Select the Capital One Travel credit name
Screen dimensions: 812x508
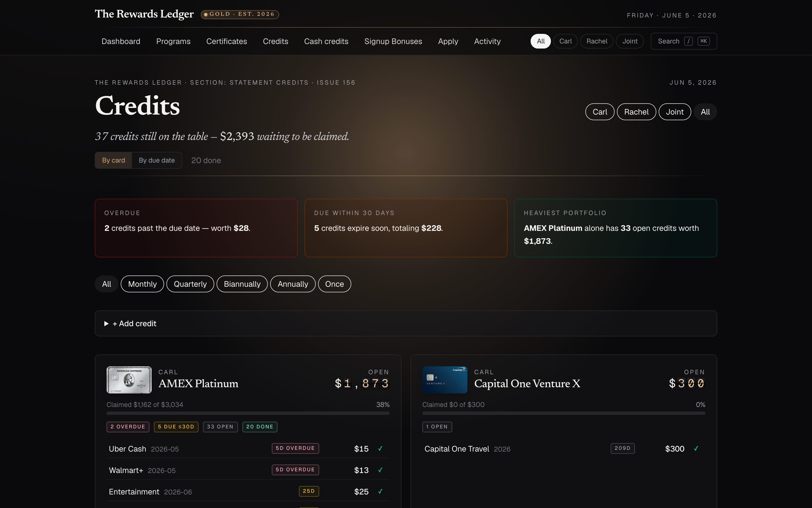457,449
